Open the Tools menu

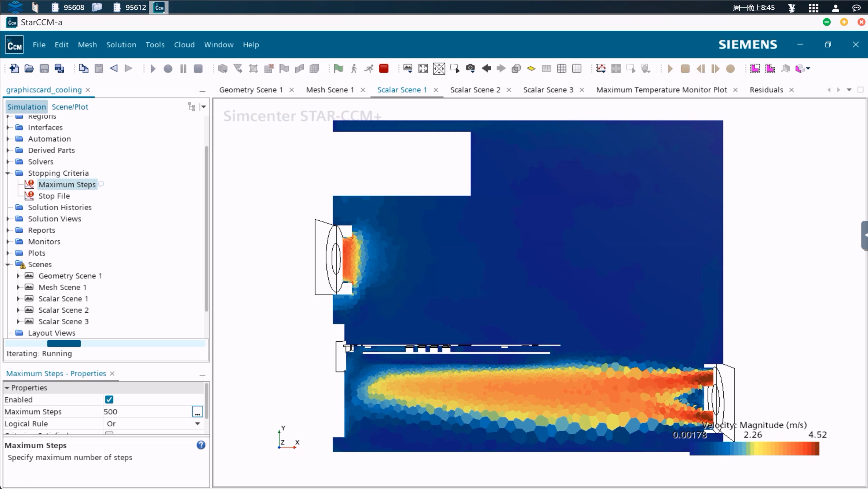click(x=155, y=45)
